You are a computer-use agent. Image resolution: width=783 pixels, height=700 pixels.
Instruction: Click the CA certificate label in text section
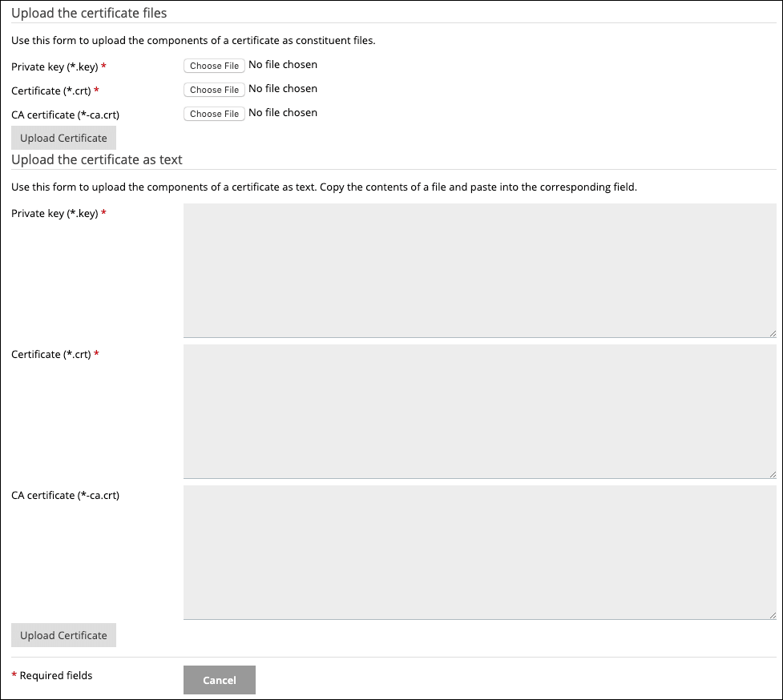pos(65,495)
